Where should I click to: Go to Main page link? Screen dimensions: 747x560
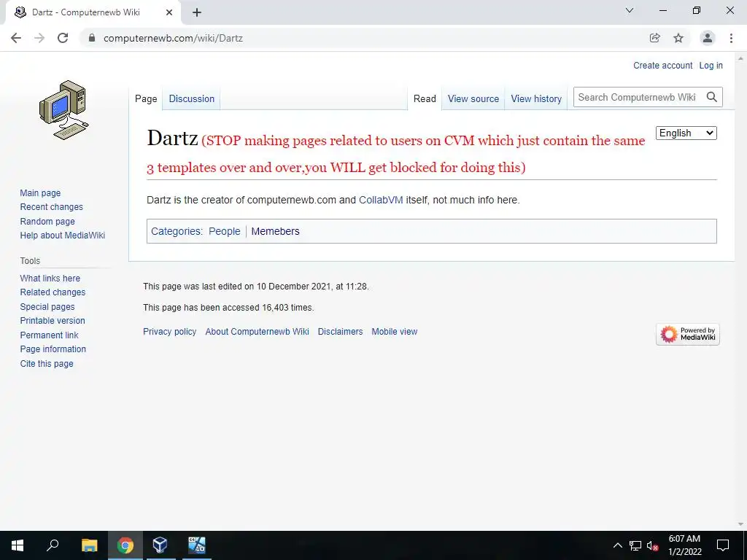[x=40, y=192]
